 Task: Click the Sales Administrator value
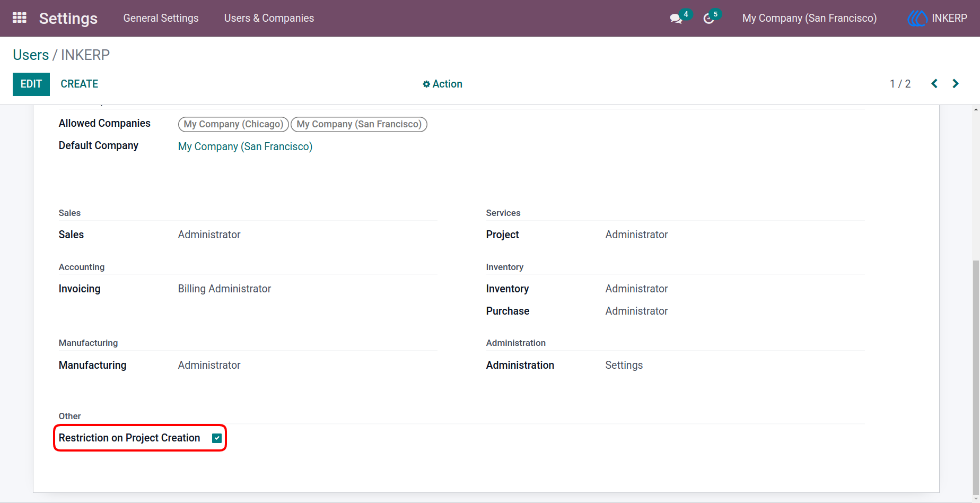click(x=209, y=235)
